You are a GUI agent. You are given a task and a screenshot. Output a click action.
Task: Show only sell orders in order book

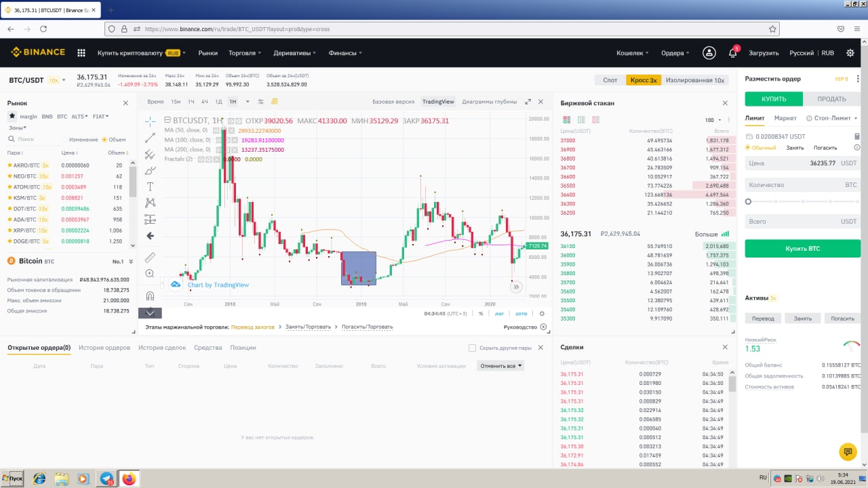[597, 119]
